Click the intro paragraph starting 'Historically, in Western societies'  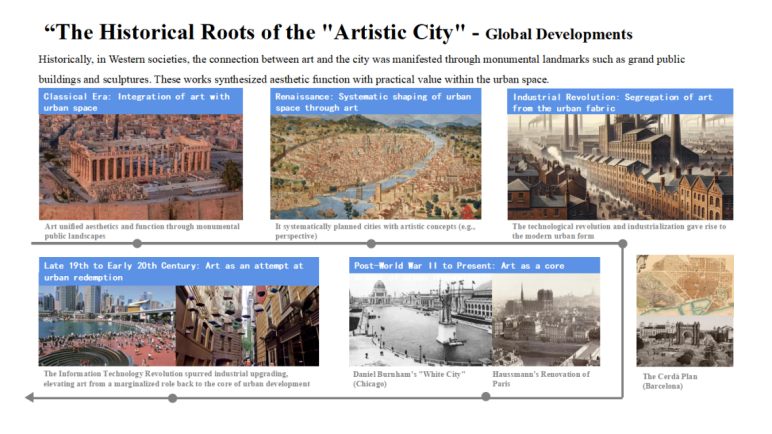(x=361, y=69)
